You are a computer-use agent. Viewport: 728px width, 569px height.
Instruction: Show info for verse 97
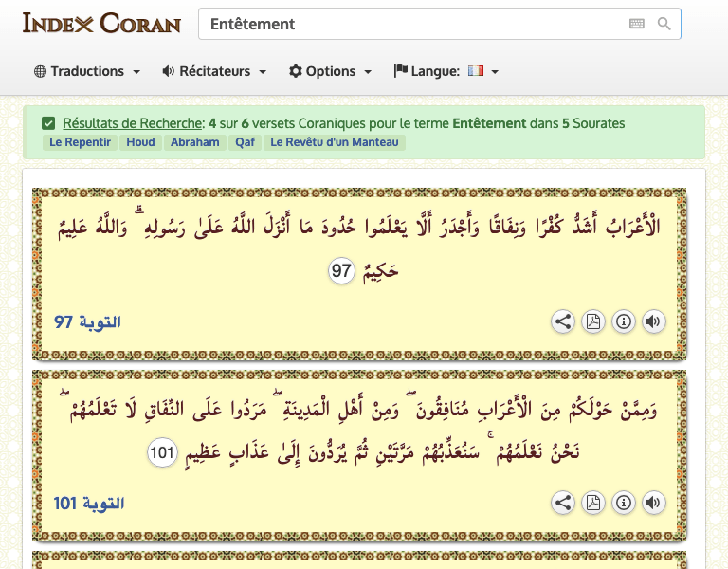click(624, 321)
